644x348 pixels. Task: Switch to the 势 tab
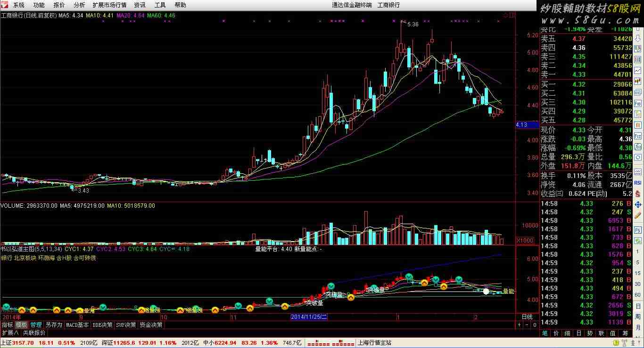[x=590, y=333]
